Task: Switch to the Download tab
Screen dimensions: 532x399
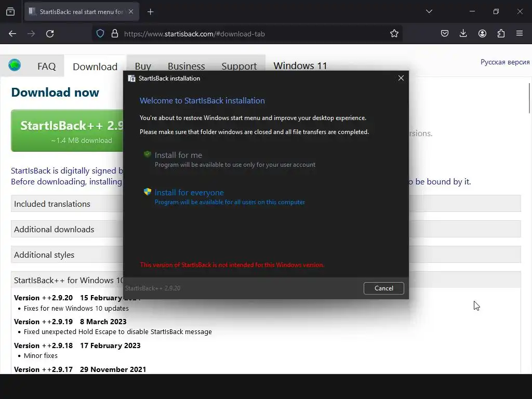Action: [x=95, y=66]
